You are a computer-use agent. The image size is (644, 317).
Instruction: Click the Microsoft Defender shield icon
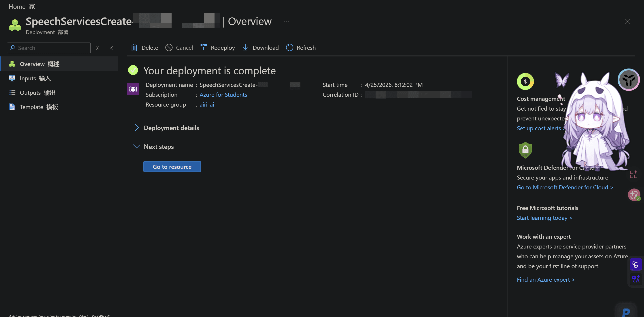pyautogui.click(x=525, y=150)
